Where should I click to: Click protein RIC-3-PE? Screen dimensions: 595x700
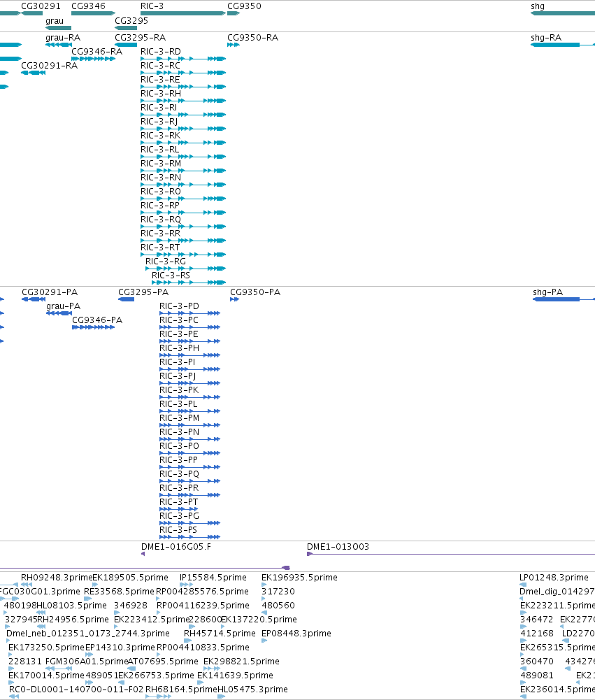189,341
